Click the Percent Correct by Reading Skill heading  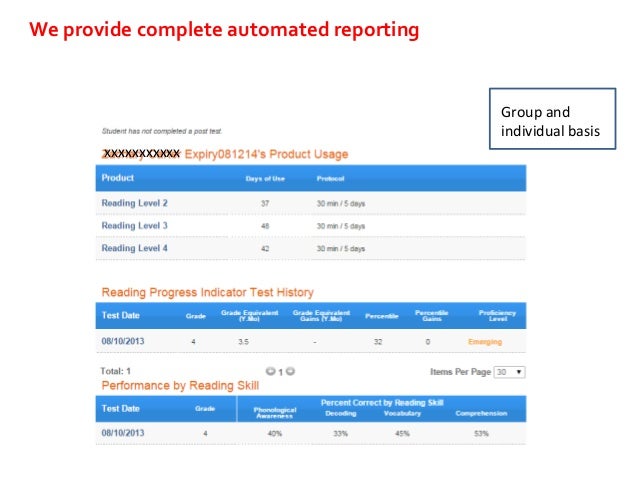[382, 402]
